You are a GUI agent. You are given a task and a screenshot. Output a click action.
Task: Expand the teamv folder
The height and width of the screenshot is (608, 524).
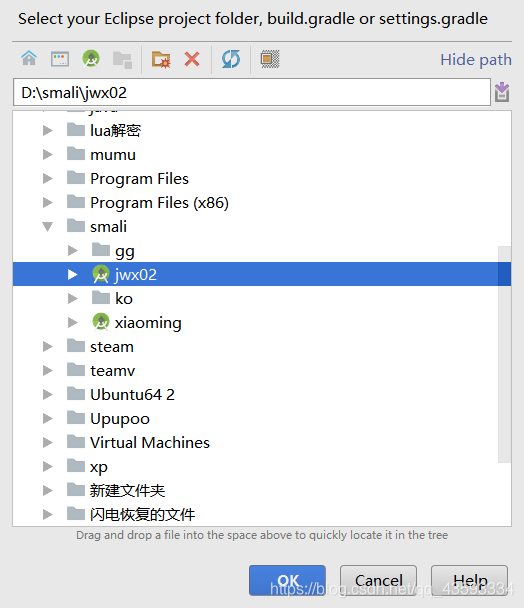click(48, 370)
